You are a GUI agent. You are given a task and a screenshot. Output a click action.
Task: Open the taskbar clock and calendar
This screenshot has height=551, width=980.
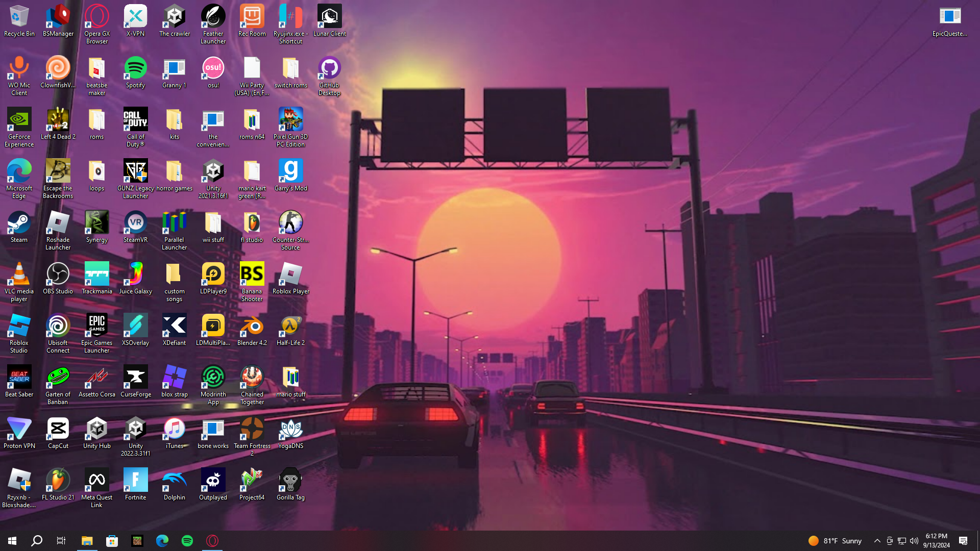pyautogui.click(x=937, y=541)
